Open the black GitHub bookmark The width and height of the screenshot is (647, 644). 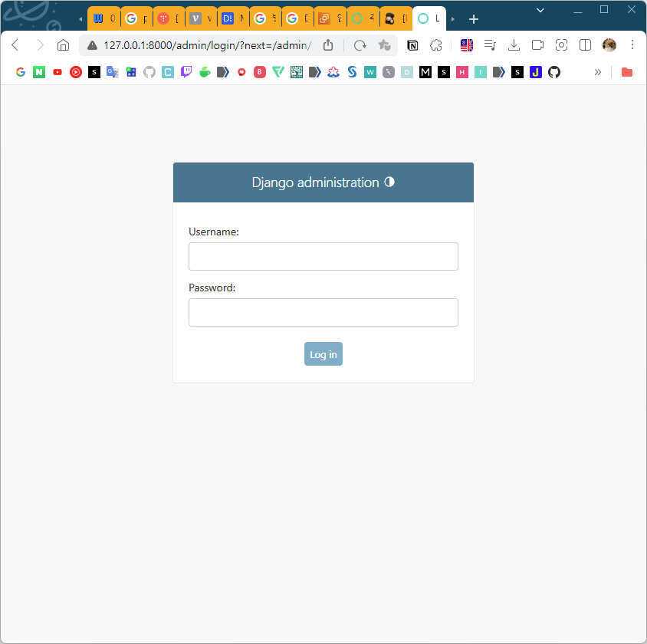click(554, 72)
